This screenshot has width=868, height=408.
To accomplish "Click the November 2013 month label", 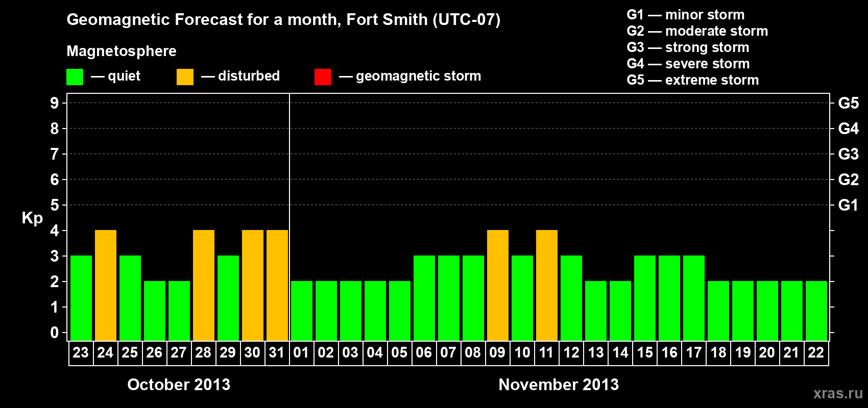I will 559,385.
